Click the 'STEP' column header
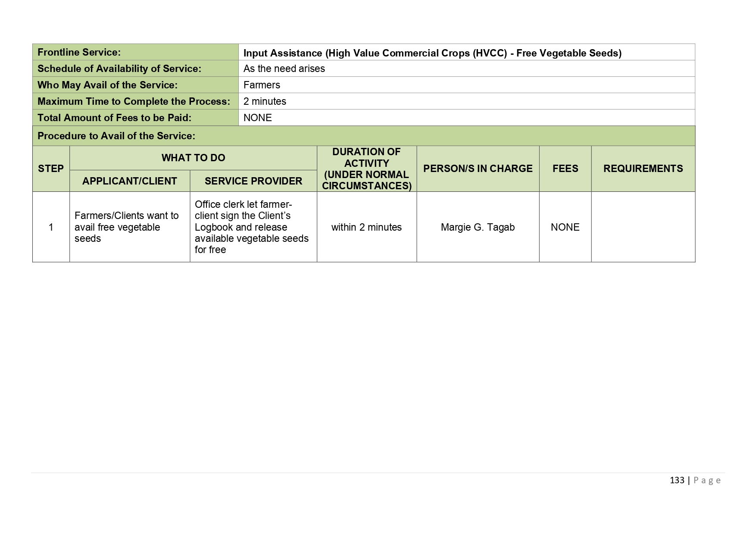Screen dimensions: 756x535 click(x=51, y=169)
